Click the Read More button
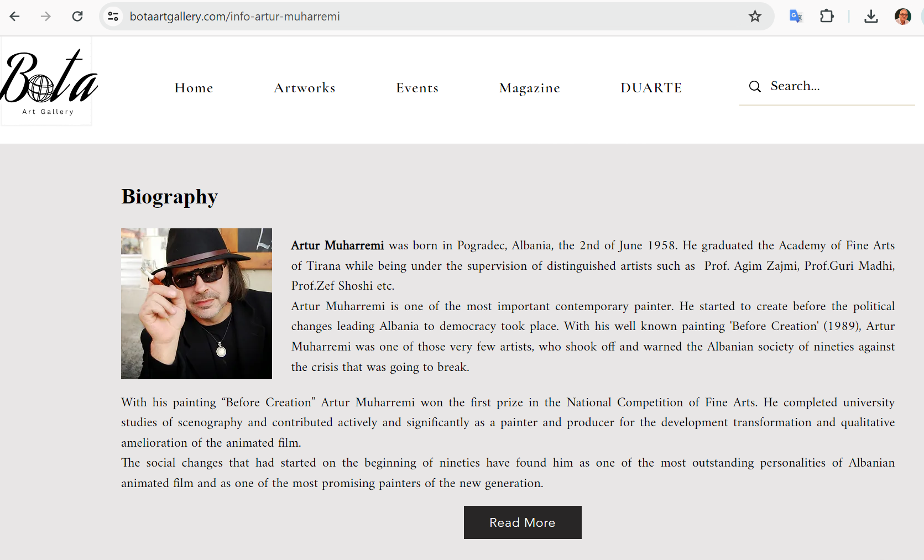 point(523,522)
